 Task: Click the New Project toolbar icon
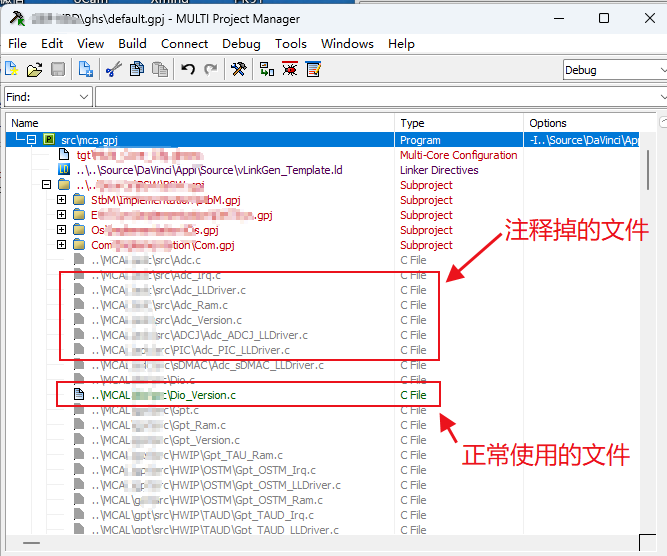11,69
